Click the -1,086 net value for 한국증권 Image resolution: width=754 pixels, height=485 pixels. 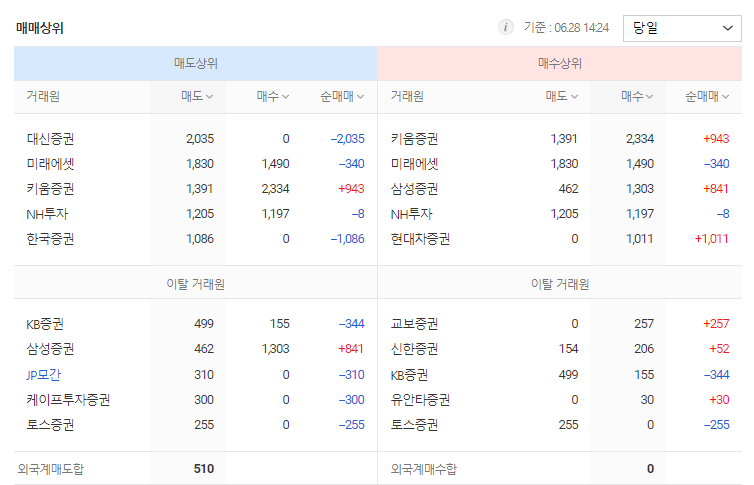pos(347,239)
